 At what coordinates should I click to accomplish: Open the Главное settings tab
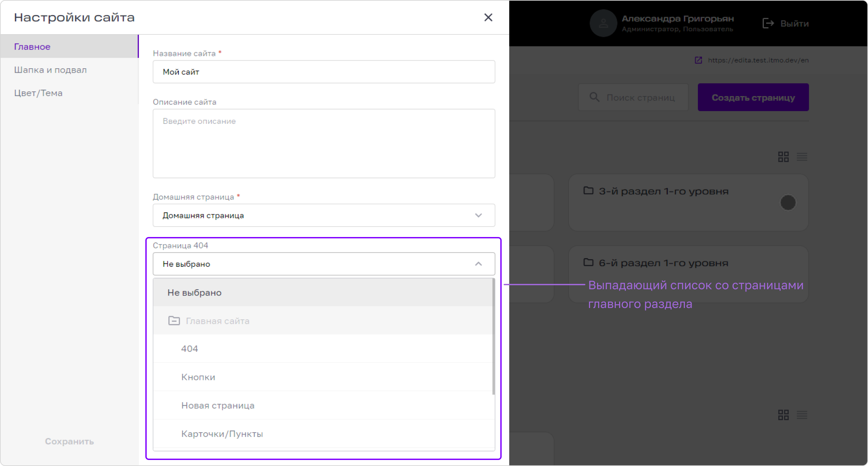69,47
